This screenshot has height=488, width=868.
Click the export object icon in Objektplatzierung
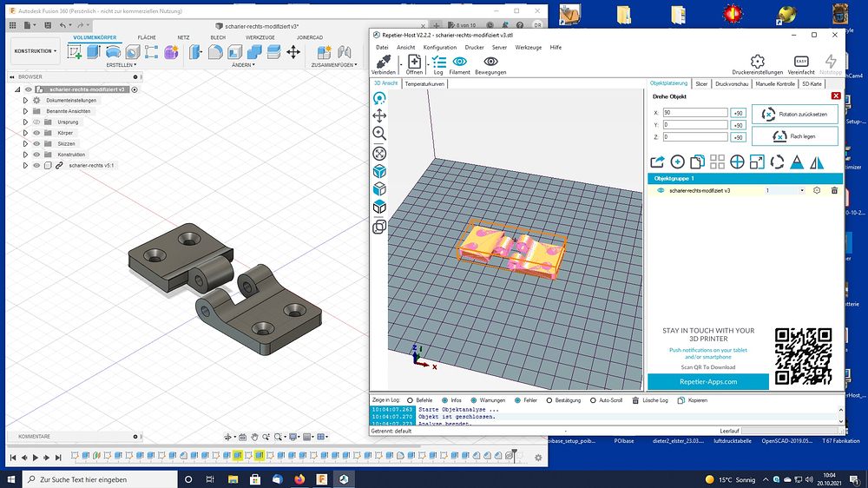pos(657,162)
